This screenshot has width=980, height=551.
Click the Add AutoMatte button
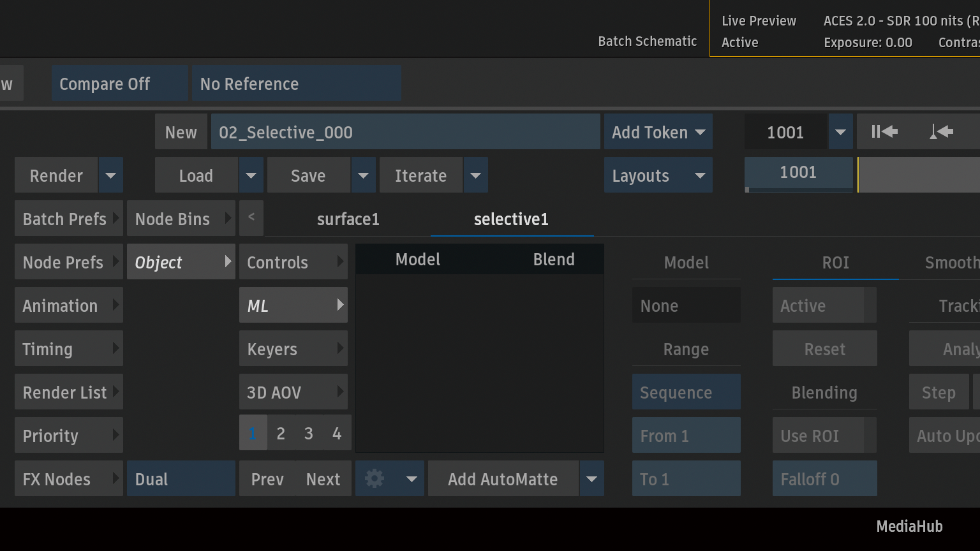point(503,479)
